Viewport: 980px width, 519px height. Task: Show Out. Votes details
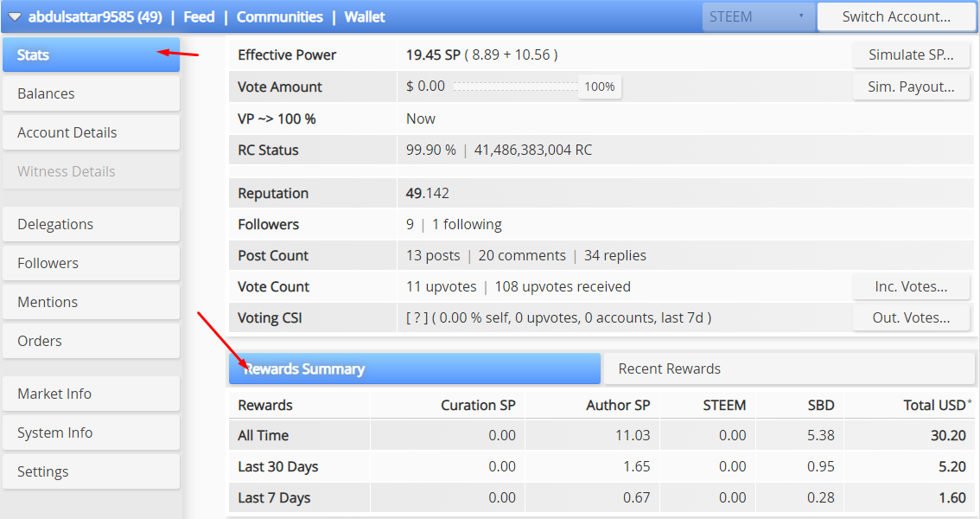(911, 317)
